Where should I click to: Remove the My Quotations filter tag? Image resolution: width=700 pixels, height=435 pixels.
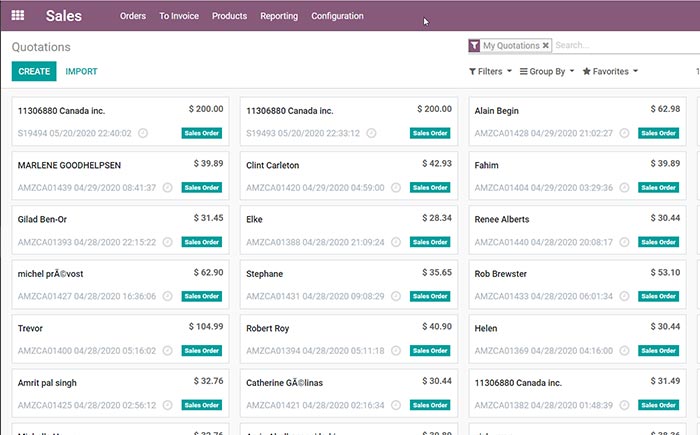546,46
